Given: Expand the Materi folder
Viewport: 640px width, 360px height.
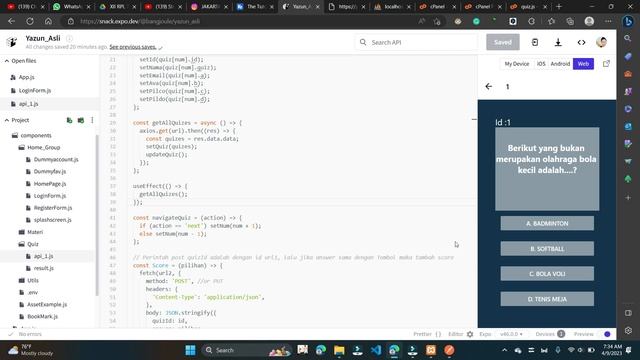Looking at the screenshot, I should 31,232.
